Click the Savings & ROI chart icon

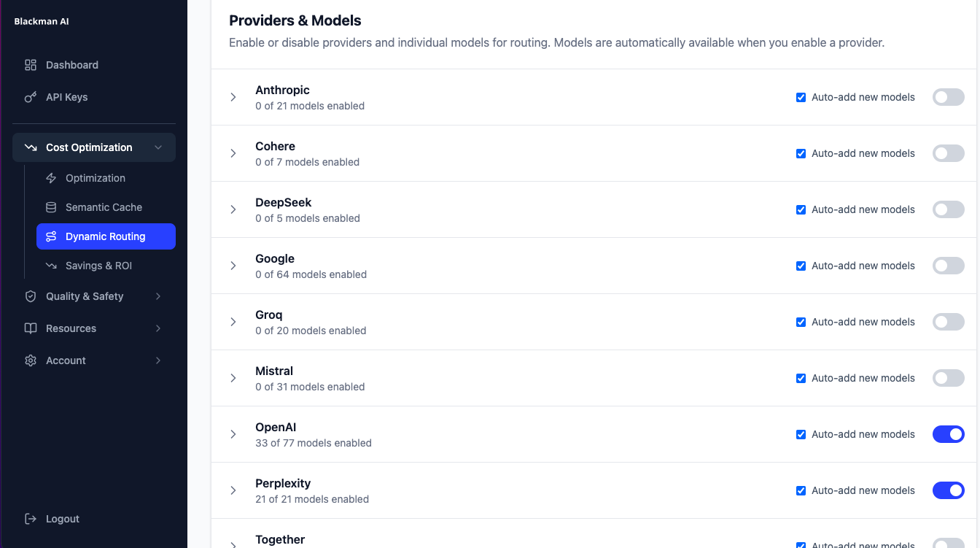pyautogui.click(x=50, y=266)
